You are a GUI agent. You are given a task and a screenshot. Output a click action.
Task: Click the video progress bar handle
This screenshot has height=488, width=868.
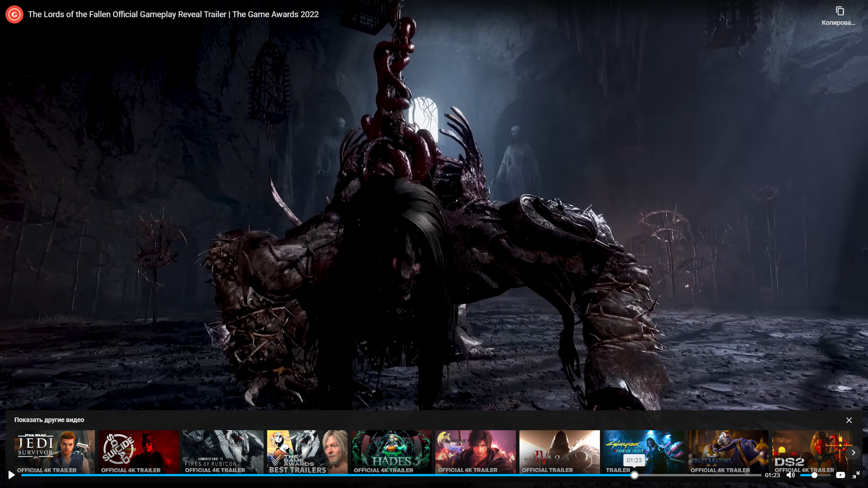634,475
